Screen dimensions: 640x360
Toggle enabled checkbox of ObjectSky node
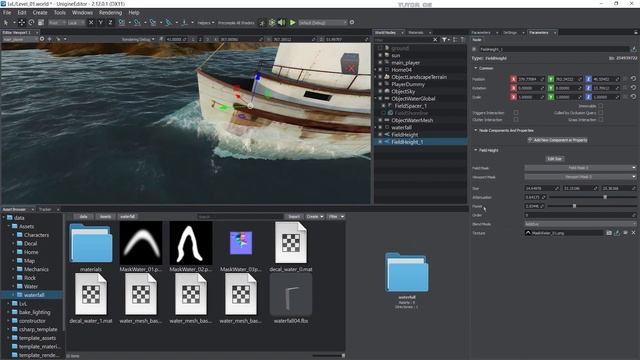pos(380,91)
